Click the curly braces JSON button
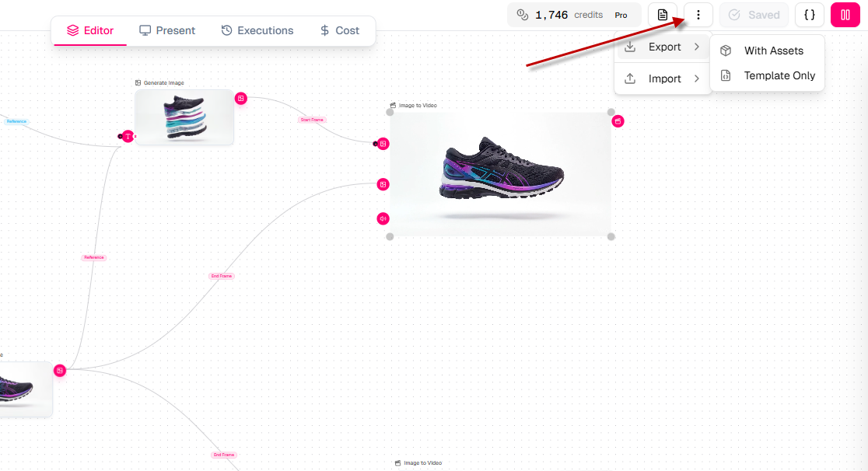This screenshot has width=868, height=471. [x=809, y=15]
